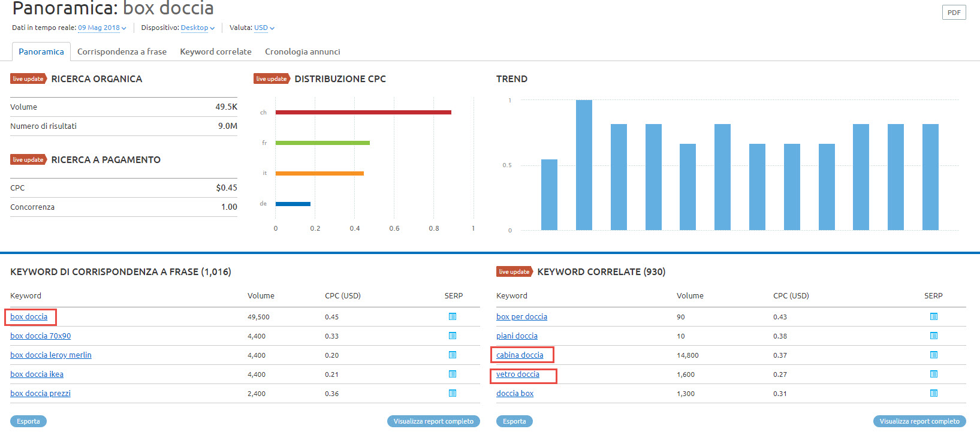Open the box doccia leroy merlin link
The height and width of the screenshot is (435, 980).
51,355
